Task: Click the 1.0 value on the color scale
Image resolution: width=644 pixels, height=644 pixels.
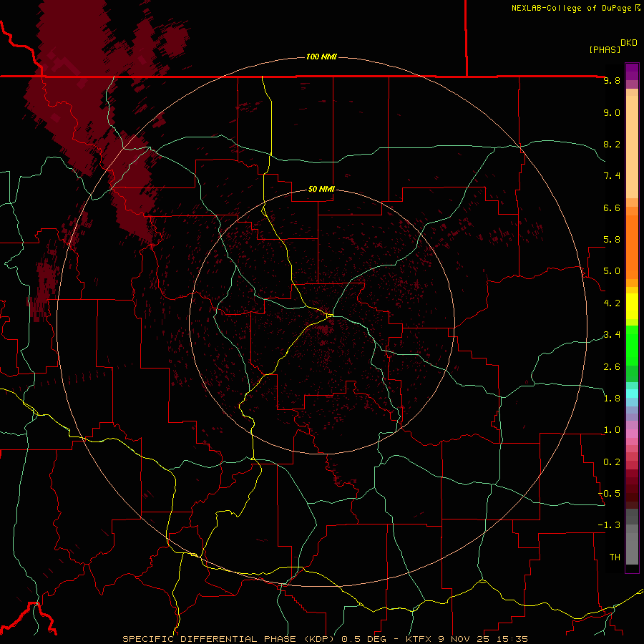Action: point(612,431)
